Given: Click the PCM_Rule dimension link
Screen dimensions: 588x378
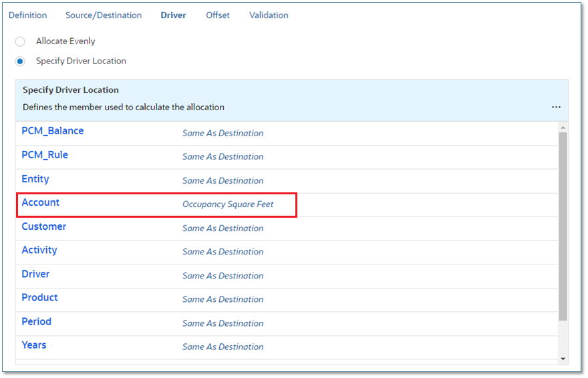Looking at the screenshot, I should pos(45,155).
